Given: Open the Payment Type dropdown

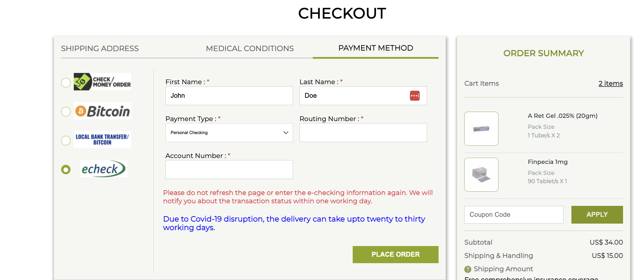Looking at the screenshot, I should 229,133.
